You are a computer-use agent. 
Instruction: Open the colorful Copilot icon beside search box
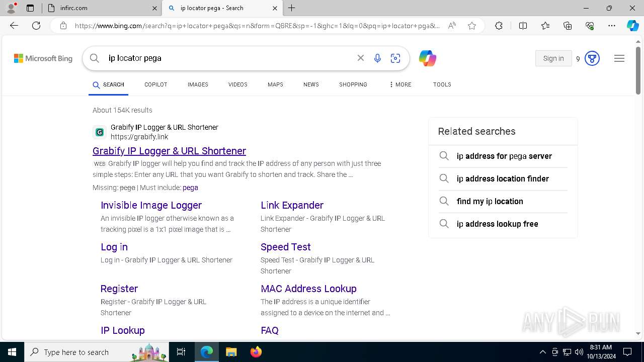[x=427, y=58]
